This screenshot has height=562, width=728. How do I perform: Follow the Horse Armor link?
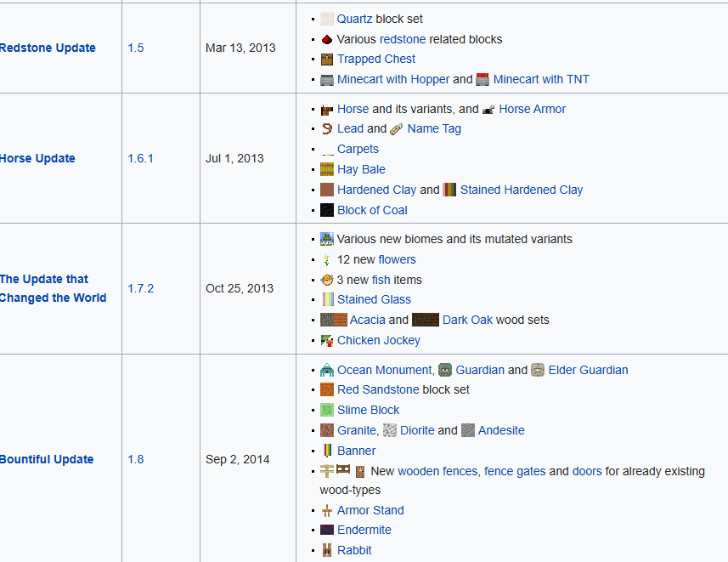[x=532, y=109]
